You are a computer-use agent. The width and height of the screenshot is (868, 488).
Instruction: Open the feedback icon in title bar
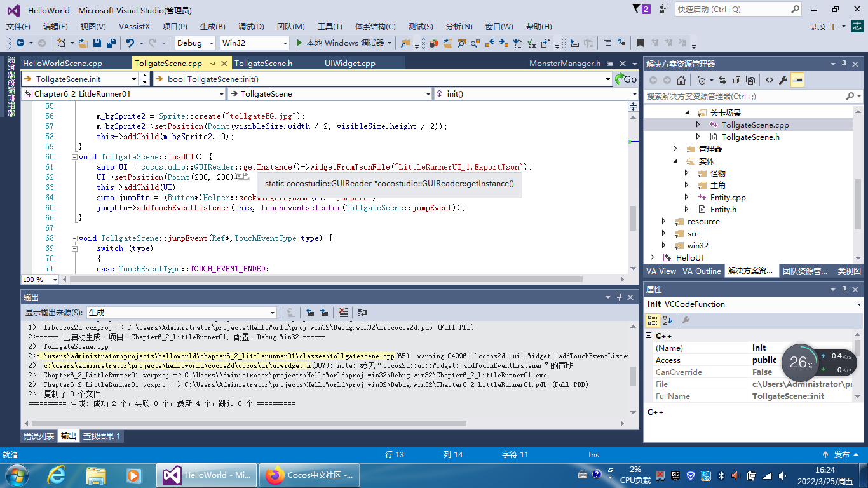click(665, 9)
